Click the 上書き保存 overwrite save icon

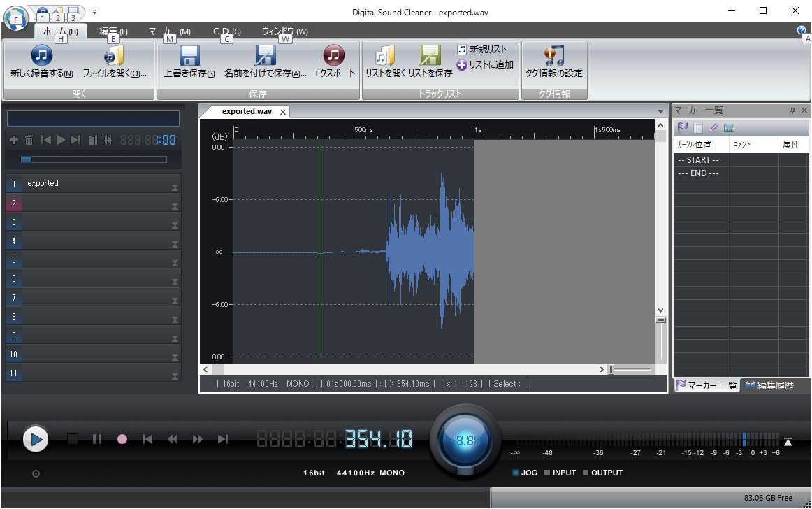tap(189, 55)
